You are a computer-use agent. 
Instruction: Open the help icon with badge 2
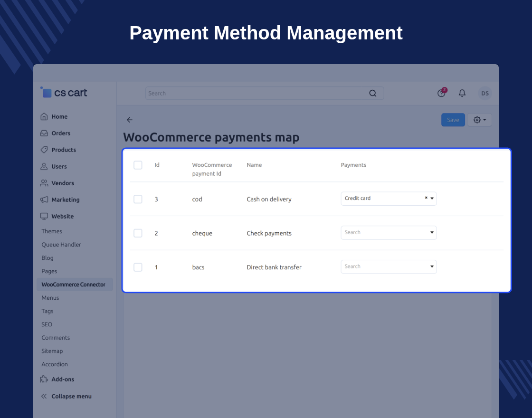(x=441, y=93)
